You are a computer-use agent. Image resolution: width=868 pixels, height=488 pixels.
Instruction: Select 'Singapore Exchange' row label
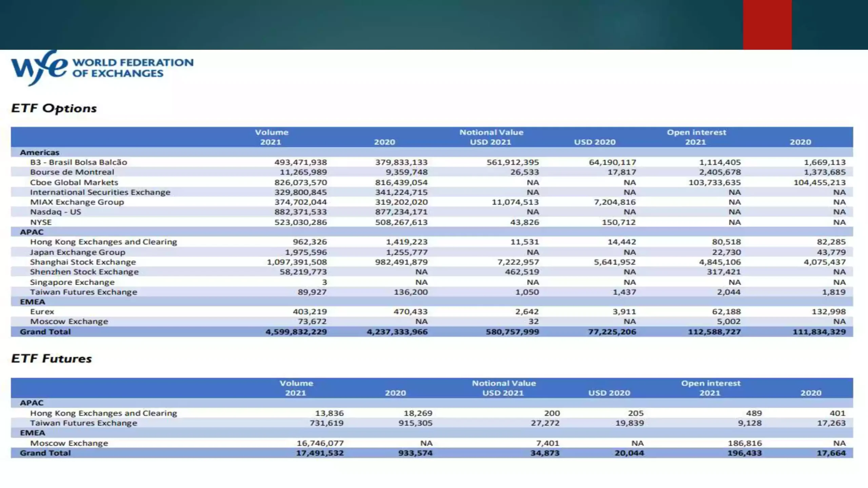tap(72, 282)
